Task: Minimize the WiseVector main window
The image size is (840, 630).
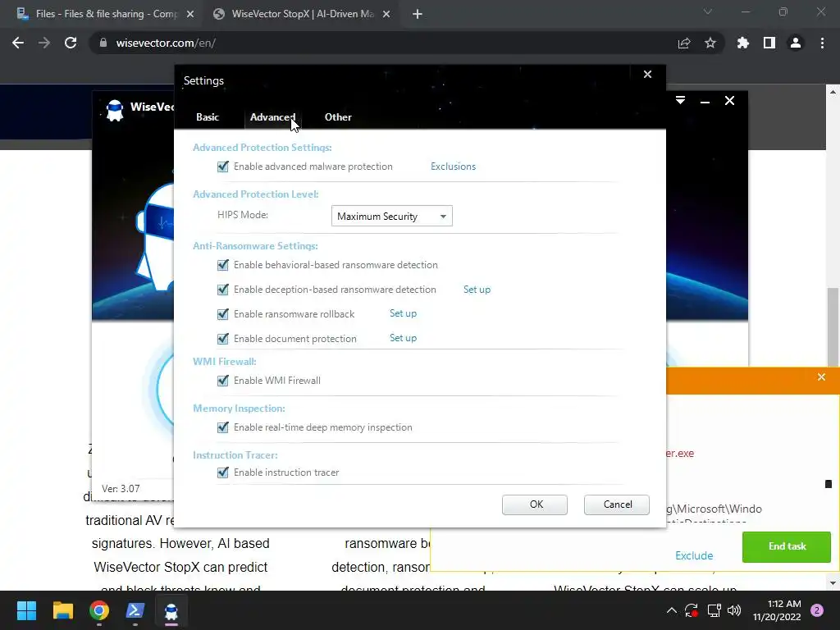Action: tap(705, 101)
